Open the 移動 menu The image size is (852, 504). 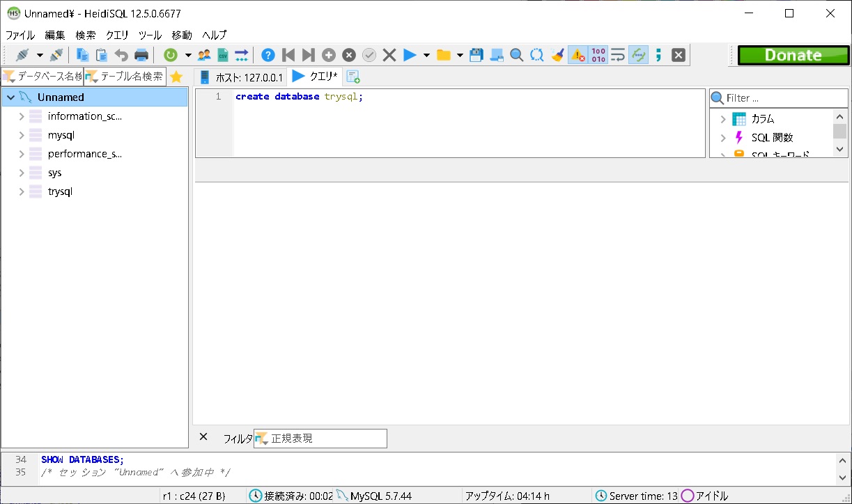click(182, 35)
